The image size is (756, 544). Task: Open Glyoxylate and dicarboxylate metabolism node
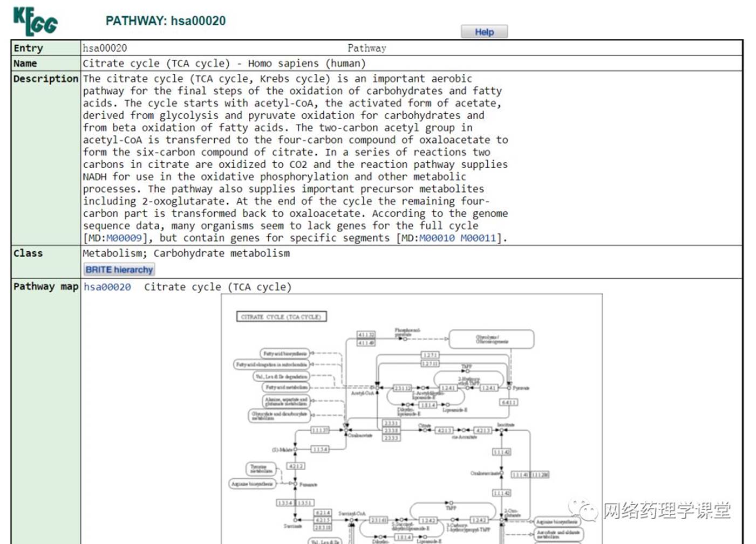(279, 416)
